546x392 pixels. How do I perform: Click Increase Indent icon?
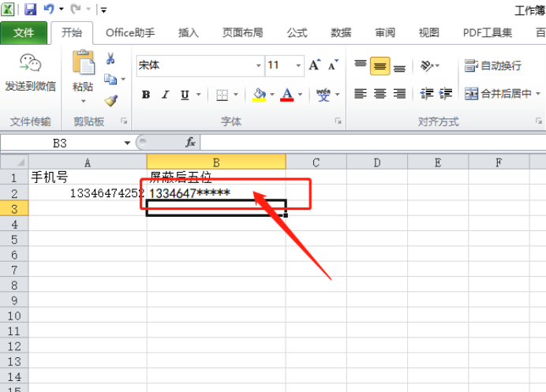click(x=445, y=94)
